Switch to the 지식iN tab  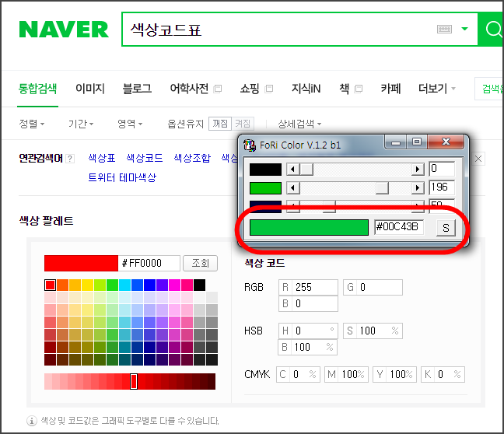coord(306,89)
